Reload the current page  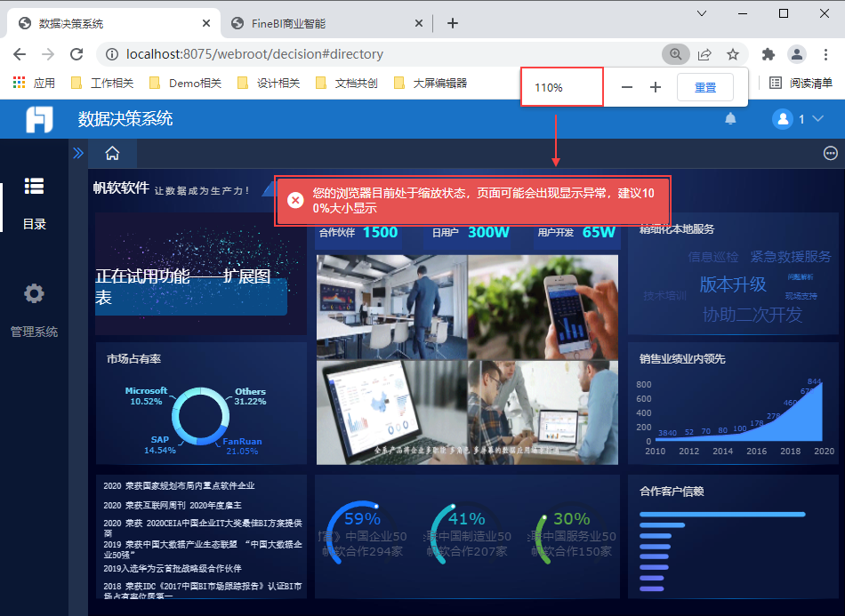pyautogui.click(x=76, y=54)
